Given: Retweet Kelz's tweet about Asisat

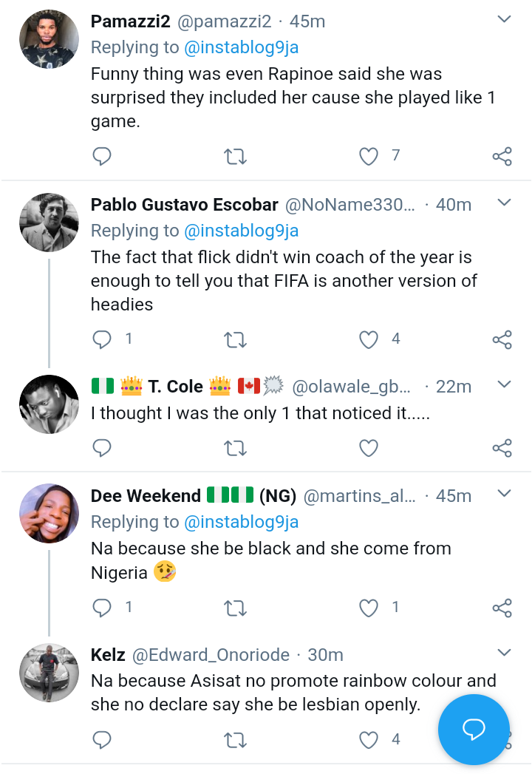Looking at the screenshot, I should [x=235, y=739].
